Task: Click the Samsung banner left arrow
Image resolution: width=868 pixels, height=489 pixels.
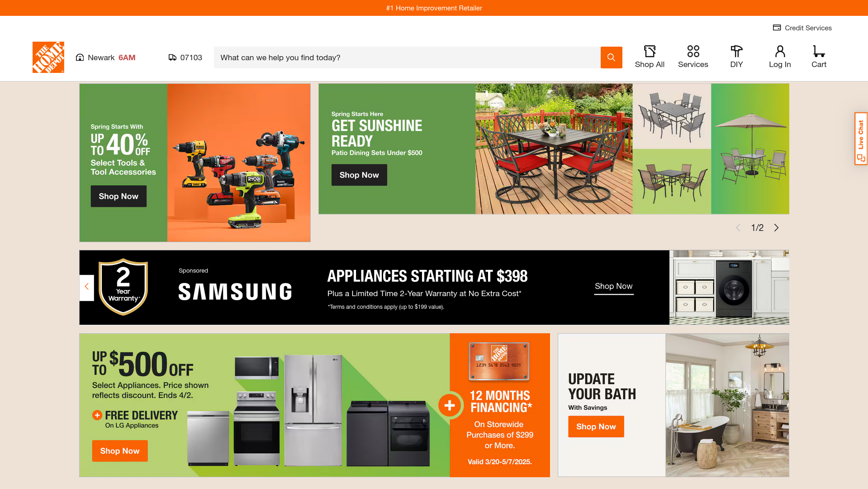Action: pyautogui.click(x=87, y=287)
